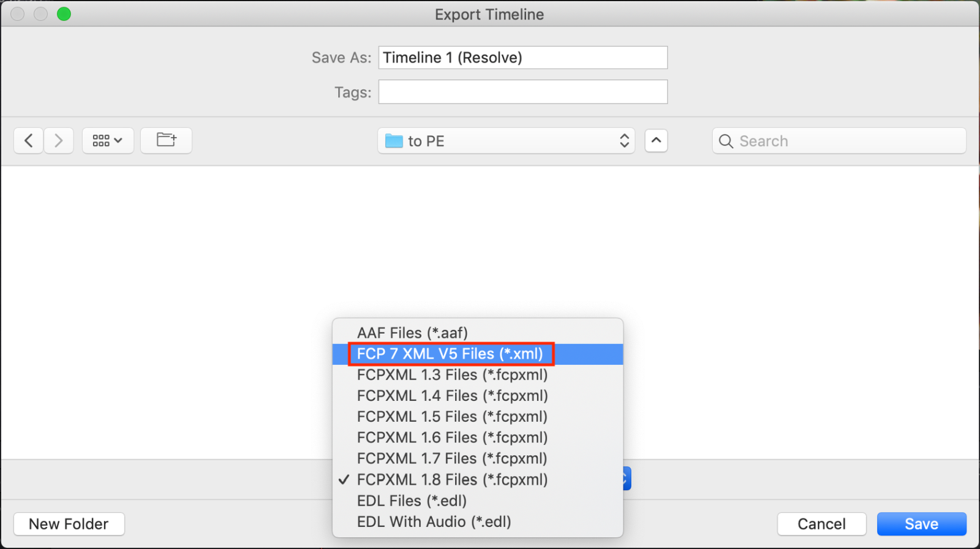Click the file format popup arrows
The width and height of the screenshot is (980, 549).
pos(626,479)
